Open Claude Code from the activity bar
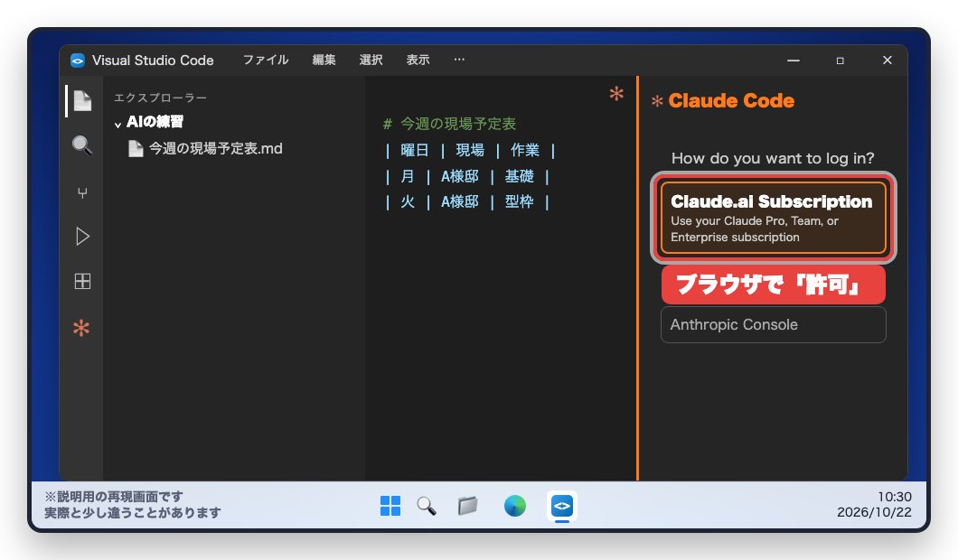The width and height of the screenshot is (958, 560). pyautogui.click(x=81, y=328)
